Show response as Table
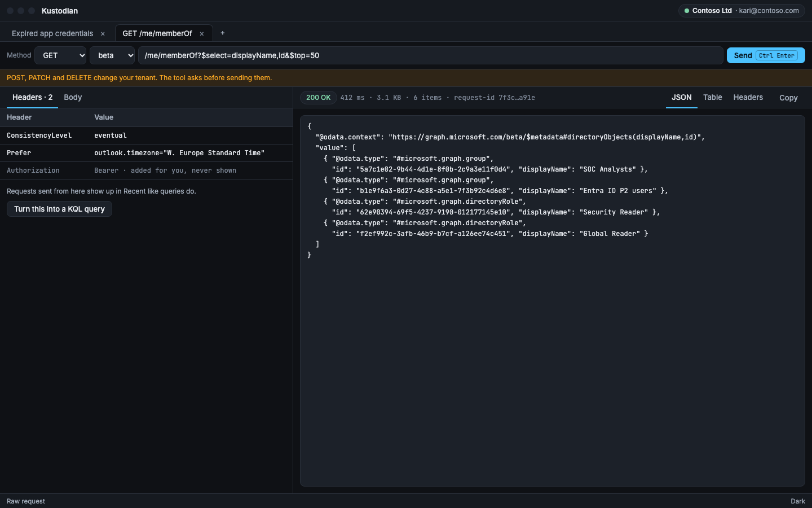Image resolution: width=812 pixels, height=508 pixels. point(713,97)
